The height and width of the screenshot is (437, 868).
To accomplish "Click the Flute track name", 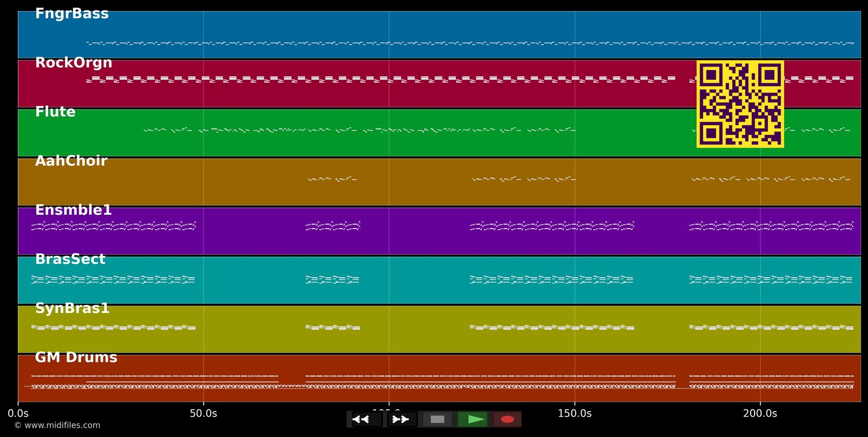I will click(55, 112).
